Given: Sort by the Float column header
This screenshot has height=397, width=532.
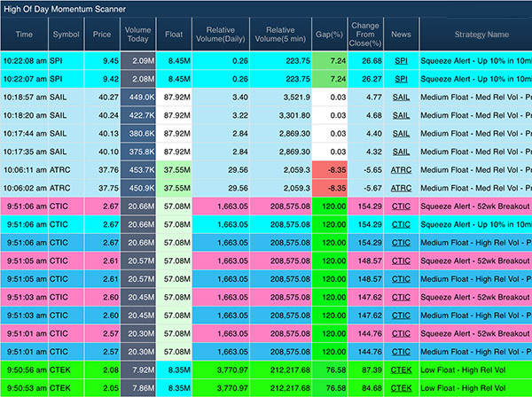Looking at the screenshot, I should point(174,35).
